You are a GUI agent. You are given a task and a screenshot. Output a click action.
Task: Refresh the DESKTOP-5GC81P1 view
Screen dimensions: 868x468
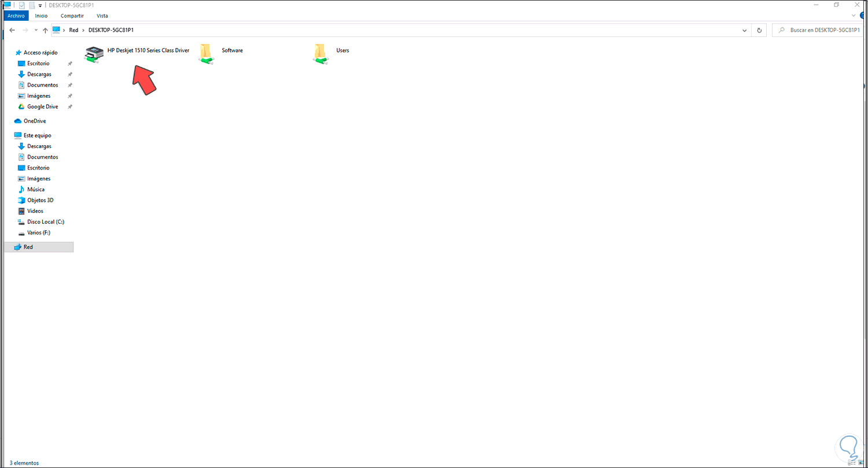coord(760,30)
